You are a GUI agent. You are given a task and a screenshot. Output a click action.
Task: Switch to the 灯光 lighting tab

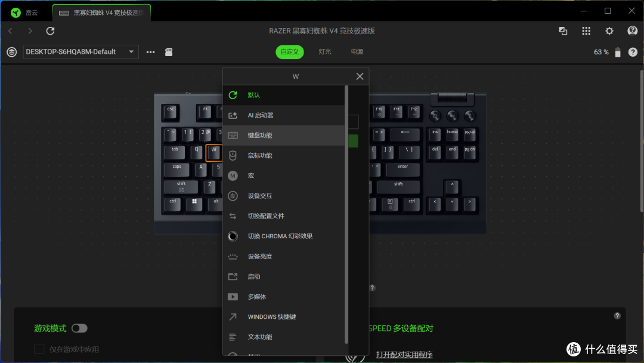click(324, 52)
